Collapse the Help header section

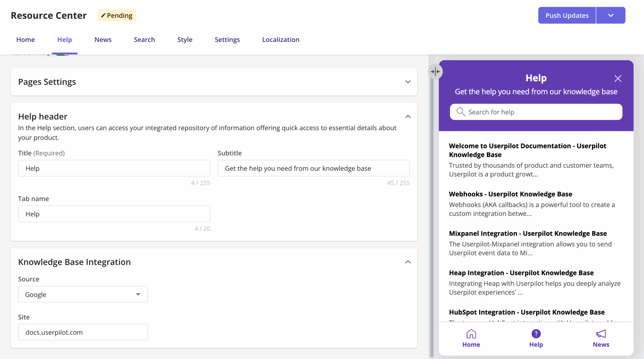click(408, 116)
